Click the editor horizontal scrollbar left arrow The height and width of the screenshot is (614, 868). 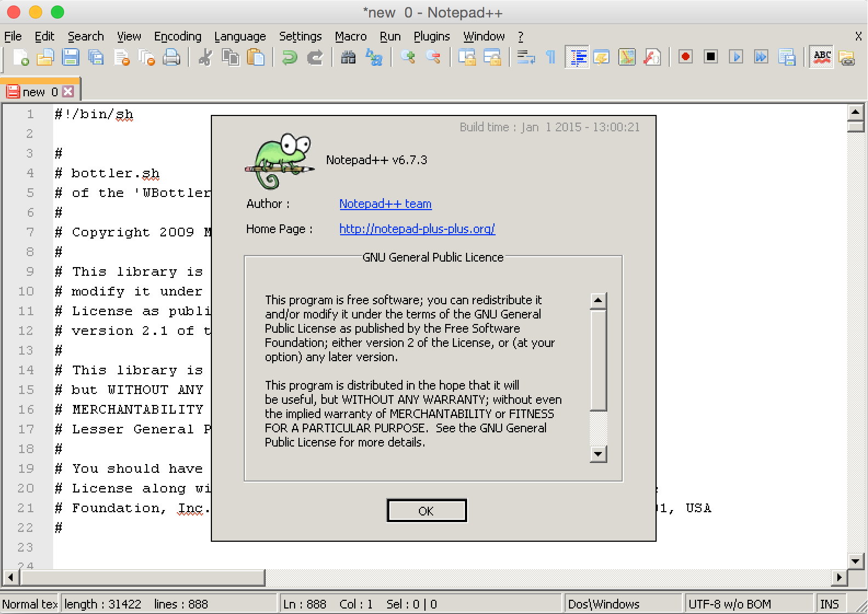pos(10,577)
